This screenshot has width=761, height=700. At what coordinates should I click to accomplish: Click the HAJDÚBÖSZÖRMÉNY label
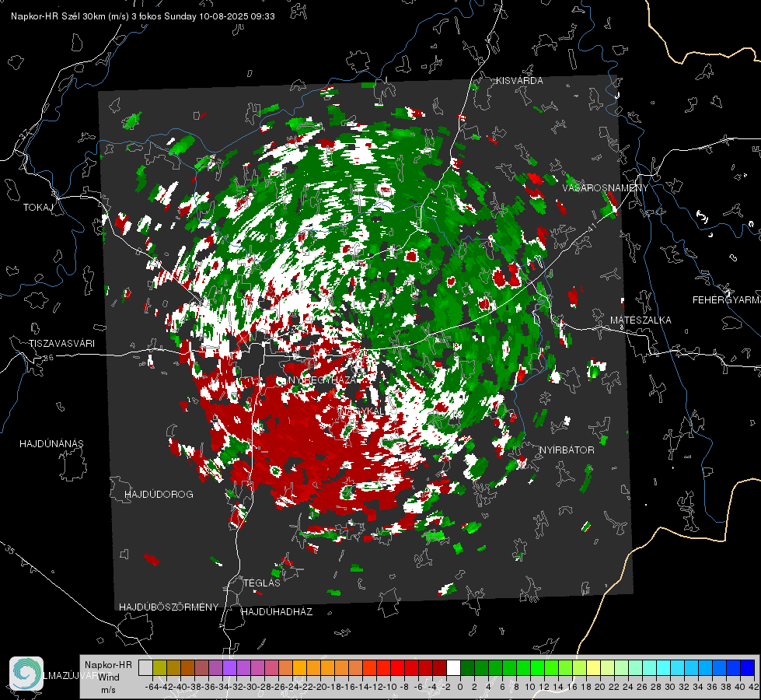(x=169, y=607)
